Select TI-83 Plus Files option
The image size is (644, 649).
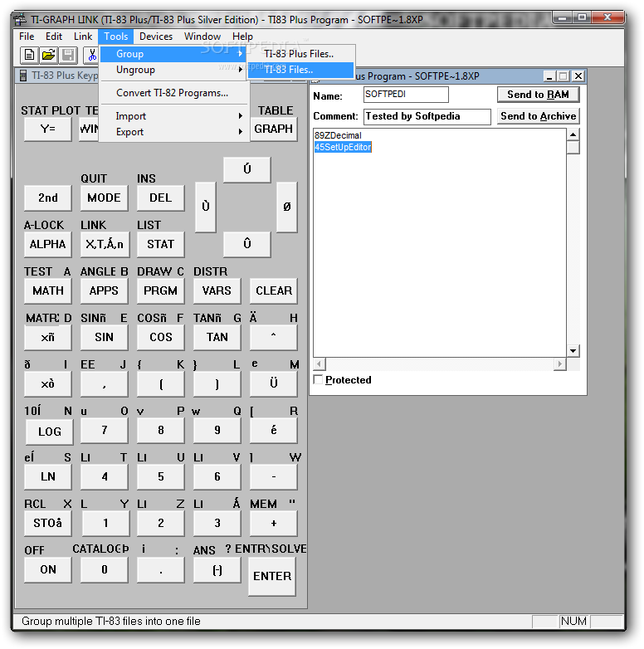click(x=300, y=54)
